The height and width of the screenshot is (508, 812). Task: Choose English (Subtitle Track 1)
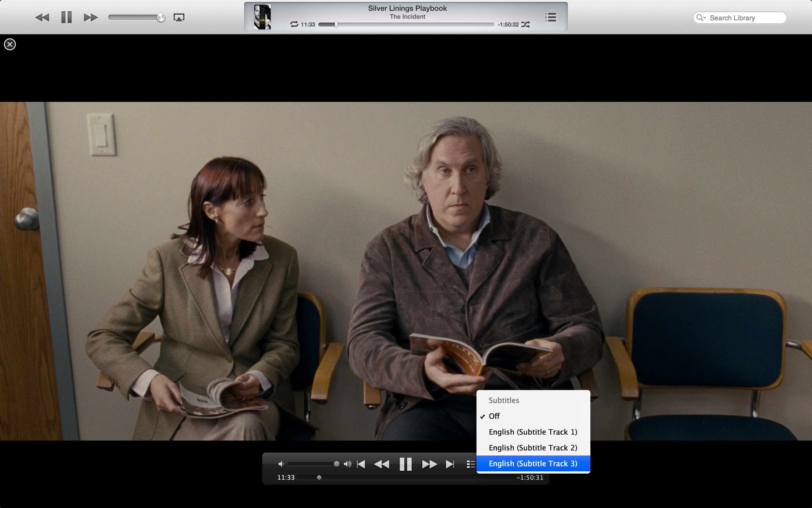[x=533, y=432]
